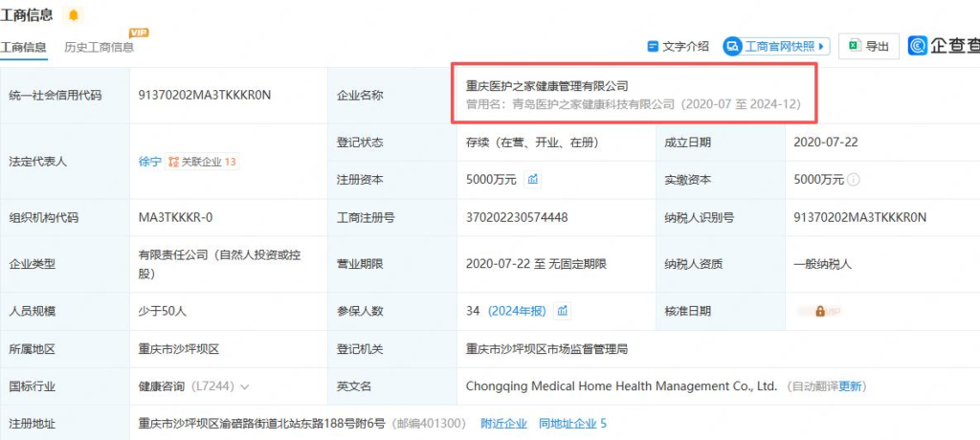The width and height of the screenshot is (980, 440).
Task: Click the info icon beside 实缴资本 5000万元
Action: pyautogui.click(x=854, y=180)
